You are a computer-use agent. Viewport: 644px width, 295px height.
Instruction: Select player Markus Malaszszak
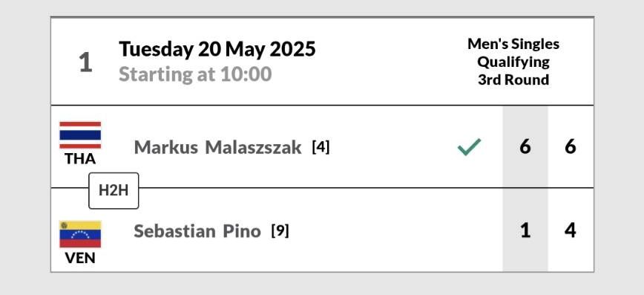coord(217,147)
